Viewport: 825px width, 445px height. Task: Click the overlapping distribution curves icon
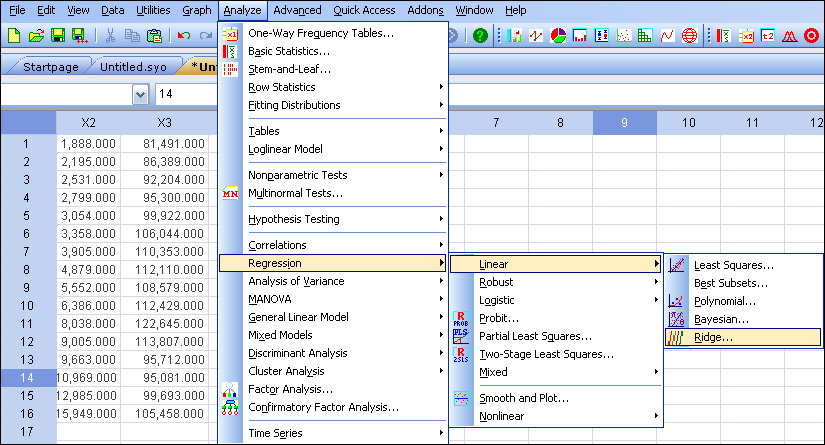coord(790,36)
